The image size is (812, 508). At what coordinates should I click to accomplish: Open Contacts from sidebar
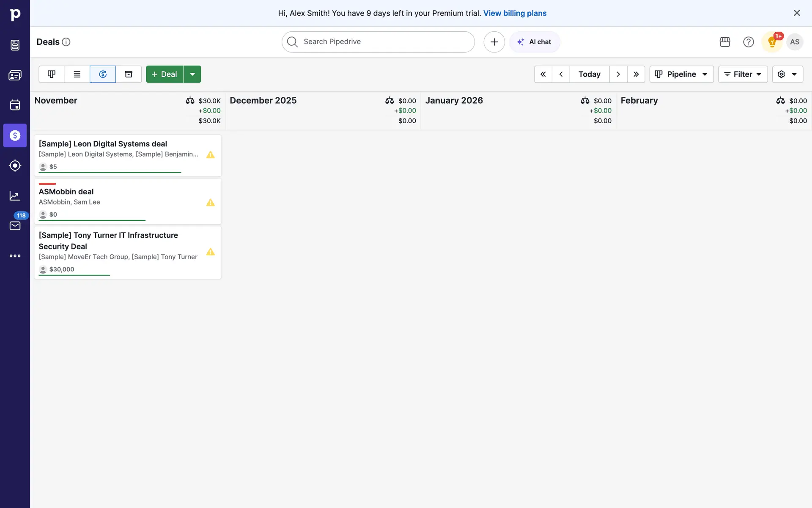15,75
